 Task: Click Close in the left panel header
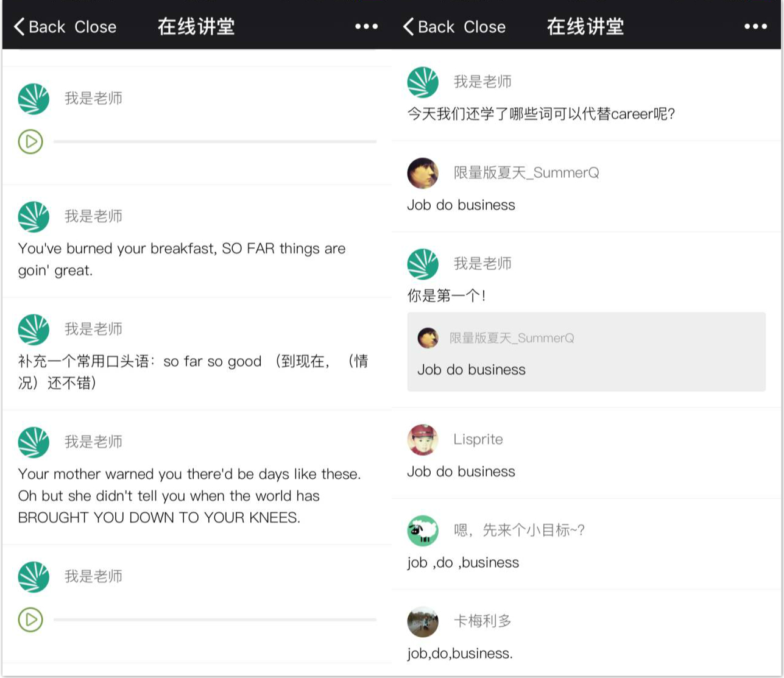point(95,27)
